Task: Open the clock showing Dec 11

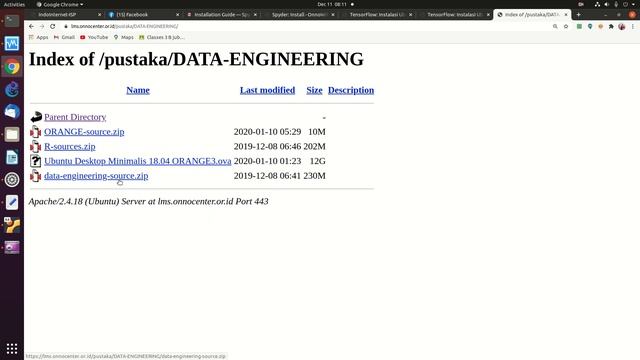Action: 332,4
